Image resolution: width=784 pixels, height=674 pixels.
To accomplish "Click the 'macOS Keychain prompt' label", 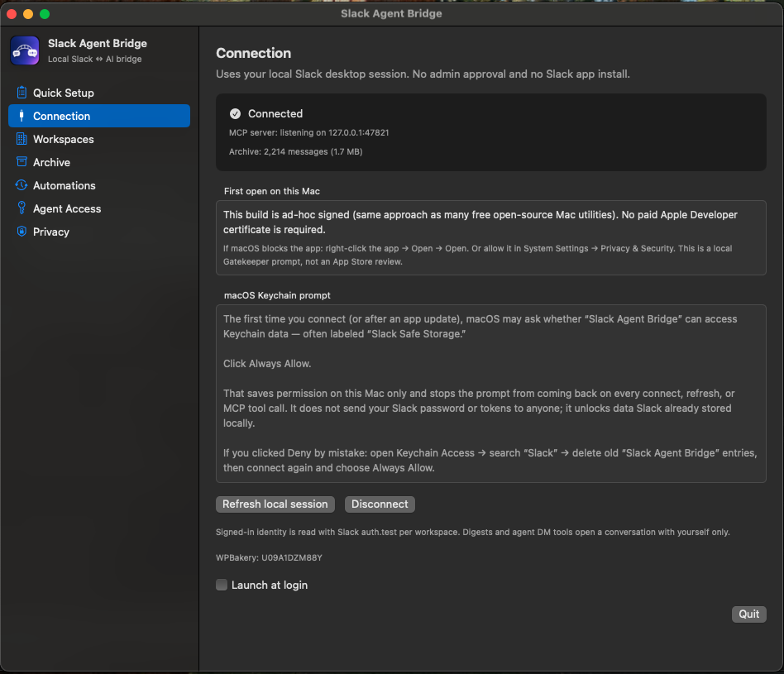I will click(277, 295).
